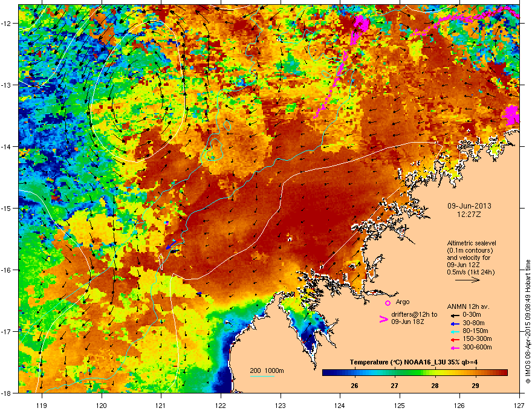Select the black 0-30m arrow legend symbol

tap(455, 315)
